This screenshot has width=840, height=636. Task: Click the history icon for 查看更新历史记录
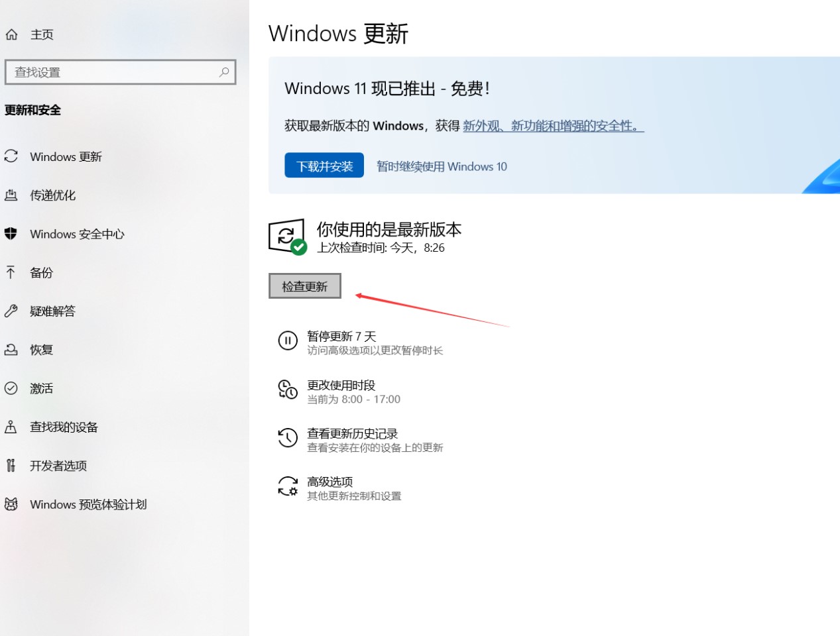point(288,438)
